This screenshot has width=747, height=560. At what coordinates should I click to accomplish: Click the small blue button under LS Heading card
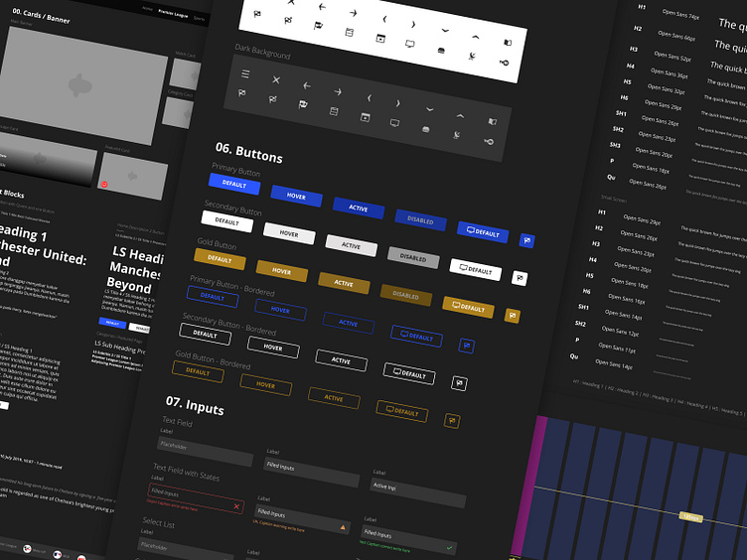pos(112,323)
